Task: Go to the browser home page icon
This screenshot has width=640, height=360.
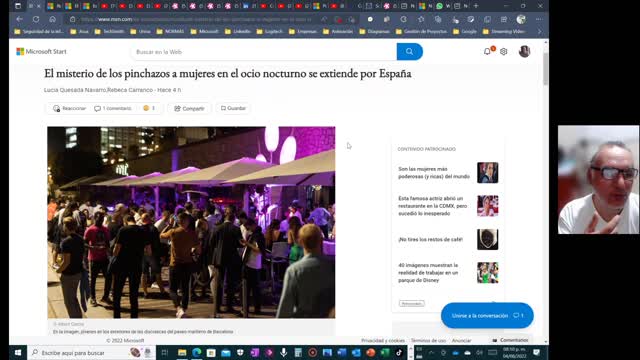Action: (x=52, y=19)
